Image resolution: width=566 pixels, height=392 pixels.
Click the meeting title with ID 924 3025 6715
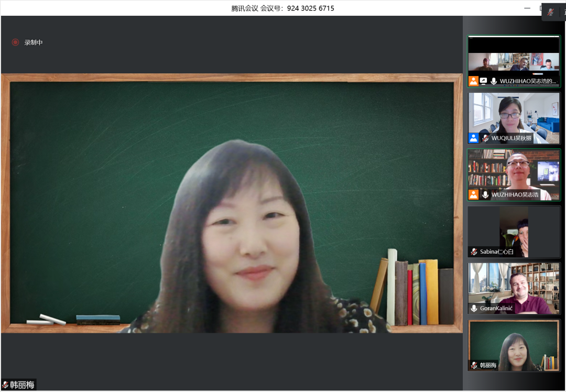[282, 8]
